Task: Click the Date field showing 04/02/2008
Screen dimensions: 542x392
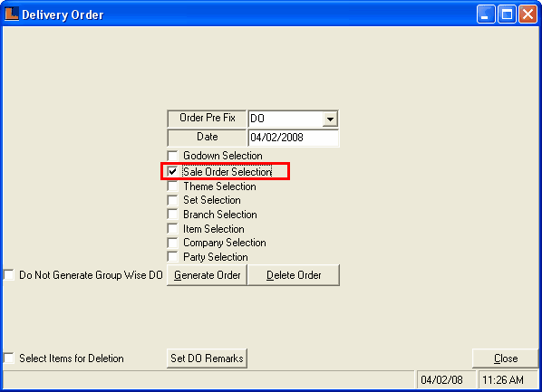Action: (293, 138)
